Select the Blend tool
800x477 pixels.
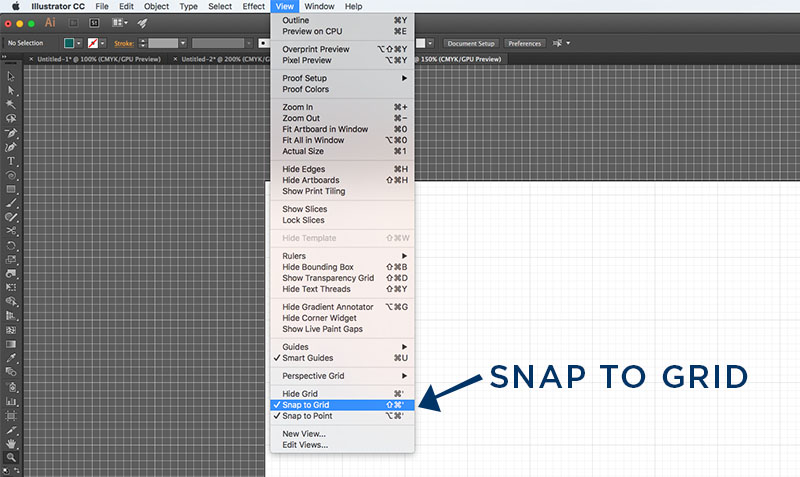tap(11, 371)
